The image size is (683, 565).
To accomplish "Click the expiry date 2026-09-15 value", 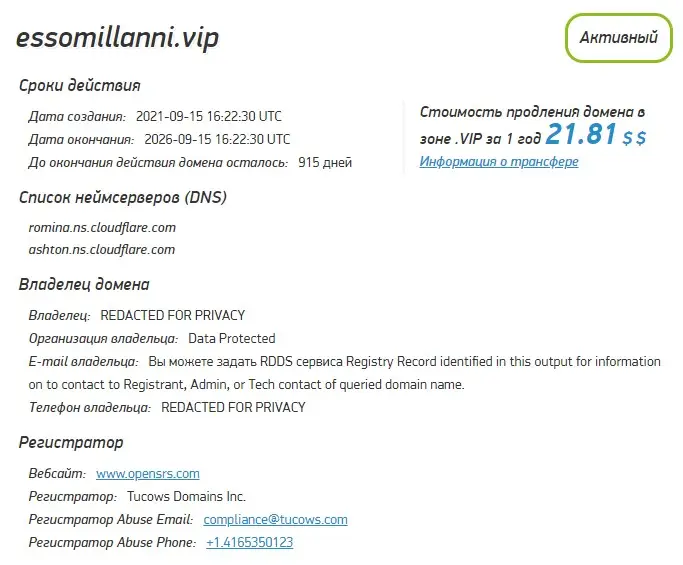I will click(x=217, y=139).
